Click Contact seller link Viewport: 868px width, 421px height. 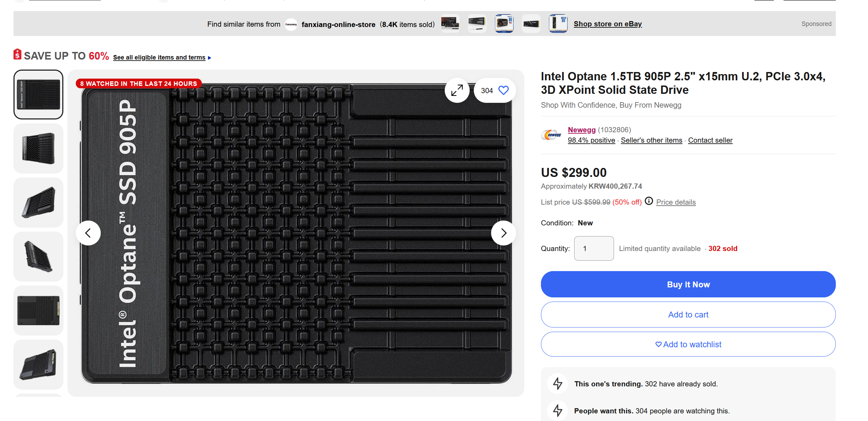[710, 140]
